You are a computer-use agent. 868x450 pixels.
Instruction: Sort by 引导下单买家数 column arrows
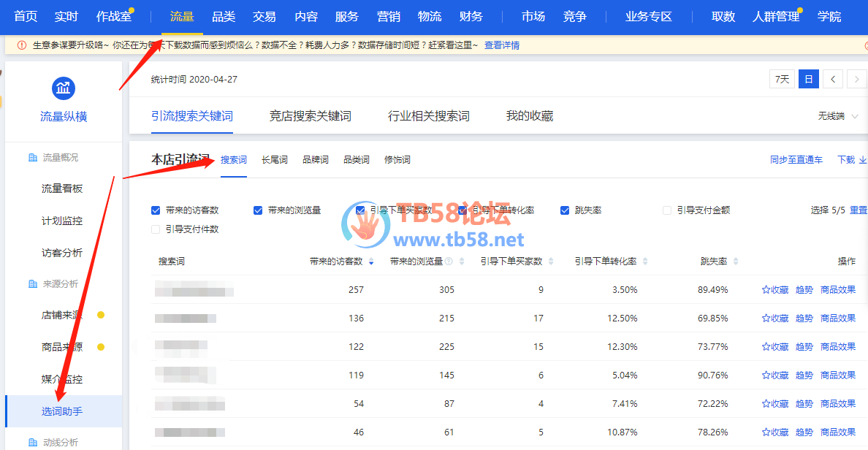click(x=551, y=262)
